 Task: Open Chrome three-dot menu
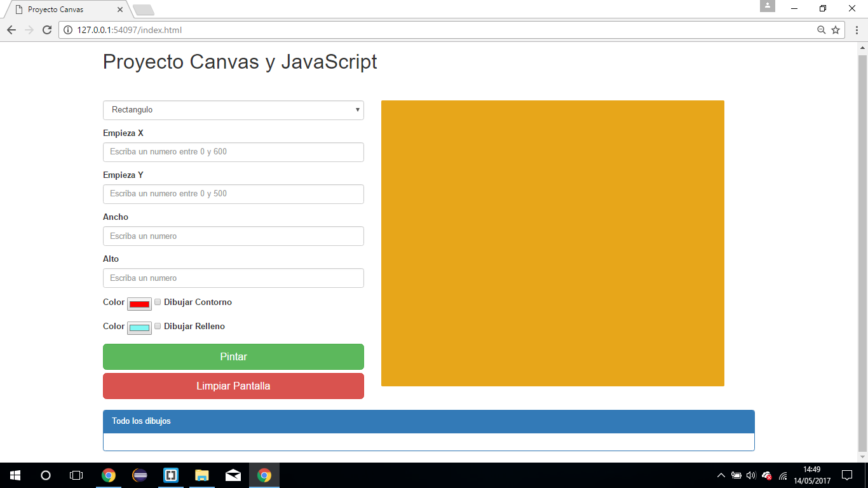click(856, 30)
